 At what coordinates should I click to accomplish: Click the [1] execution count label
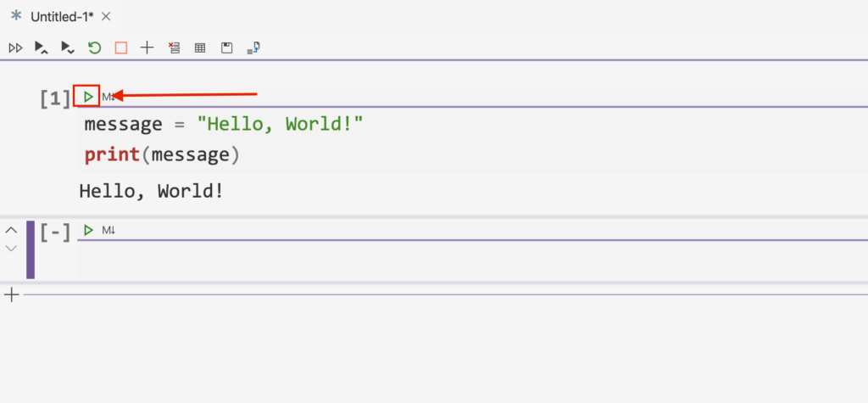tap(55, 99)
